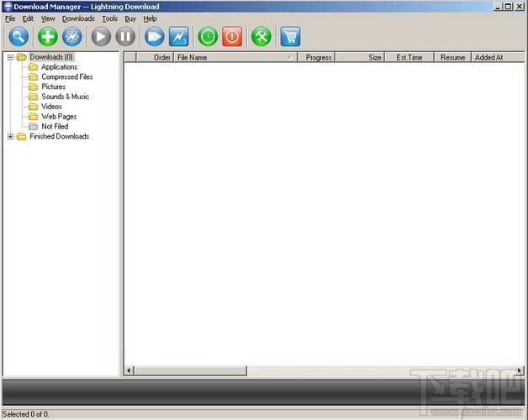
Task: Click the blue sparkle wand toolbar icon
Action: (x=72, y=36)
